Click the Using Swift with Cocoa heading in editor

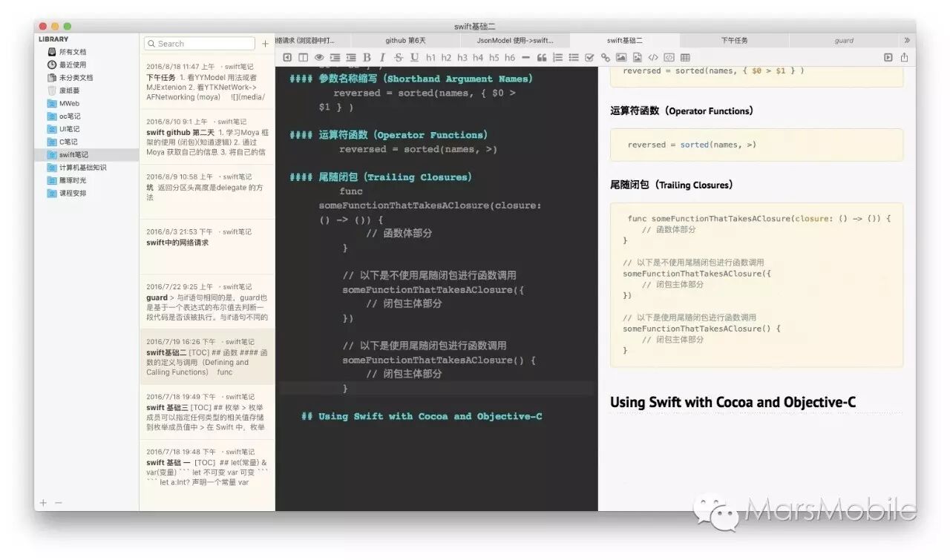tap(422, 416)
